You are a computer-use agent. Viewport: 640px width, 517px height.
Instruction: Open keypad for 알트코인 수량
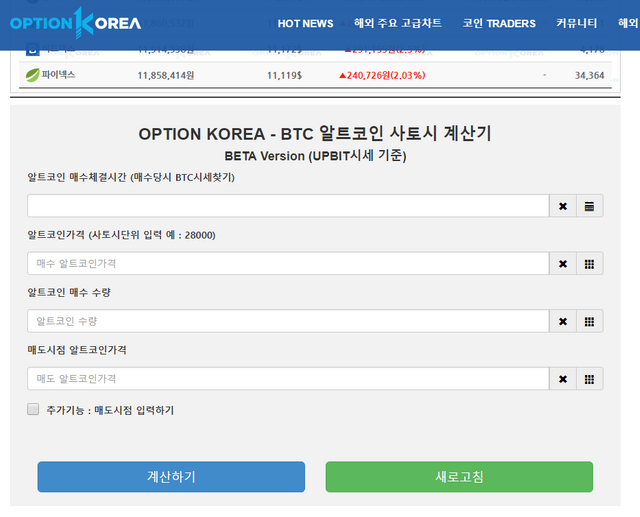[589, 322]
